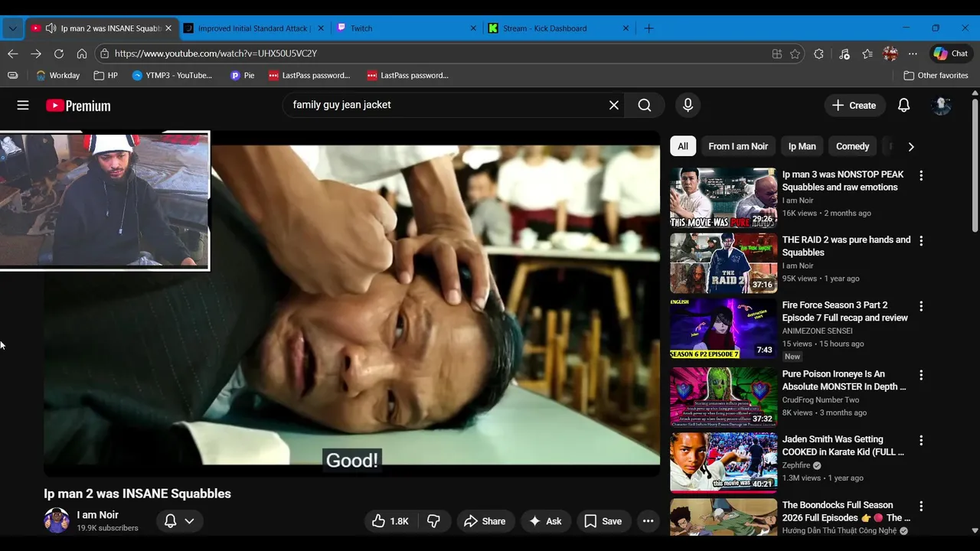Image resolution: width=980 pixels, height=551 pixels.
Task: Open the YouTube hamburger guide menu
Action: (x=23, y=106)
